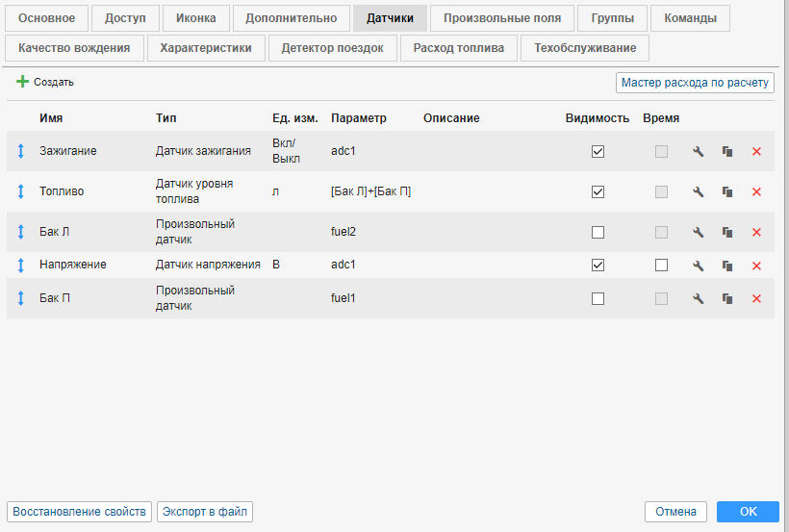Disable visibility for Зажигание sensor
The width and height of the screenshot is (789, 532).
coord(598,152)
